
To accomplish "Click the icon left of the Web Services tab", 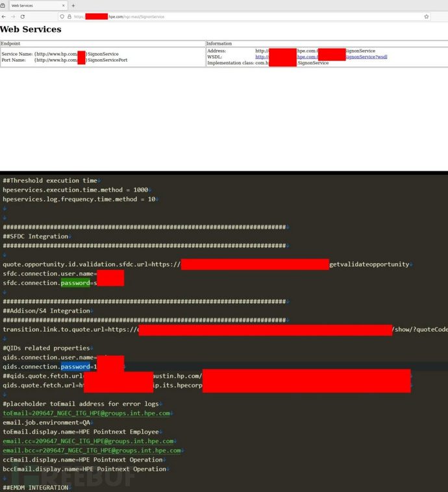I will click(3, 5).
